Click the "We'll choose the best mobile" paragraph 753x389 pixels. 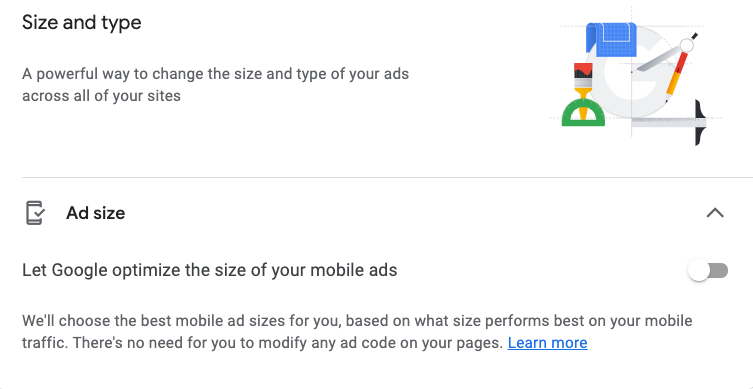pos(357,332)
